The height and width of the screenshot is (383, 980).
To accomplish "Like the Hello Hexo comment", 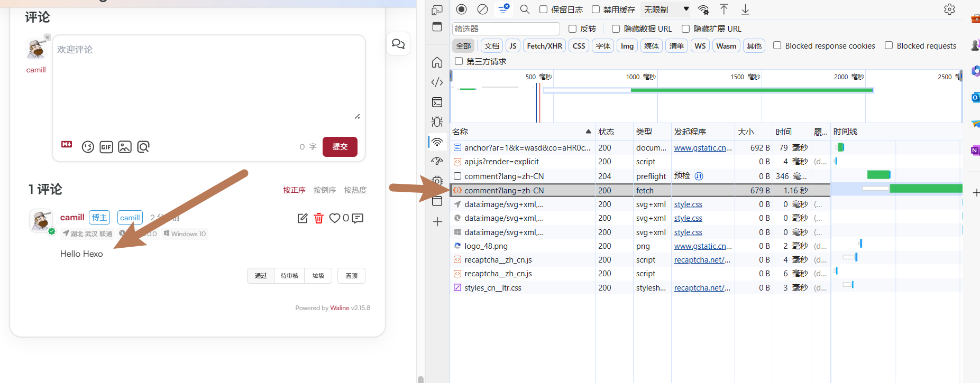I will click(x=335, y=218).
